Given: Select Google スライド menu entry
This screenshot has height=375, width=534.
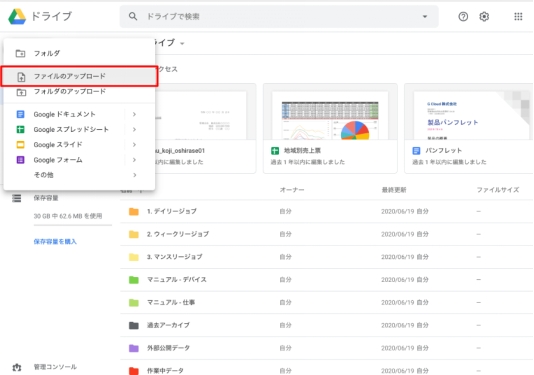Looking at the screenshot, I should pyautogui.click(x=79, y=145).
